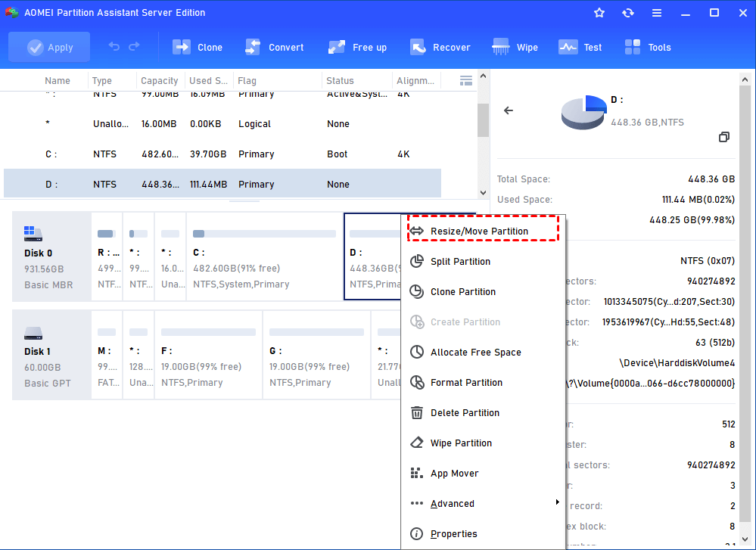The image size is (756, 550).
Task: Click the NTFS (0x07) file system value
Action: point(708,261)
